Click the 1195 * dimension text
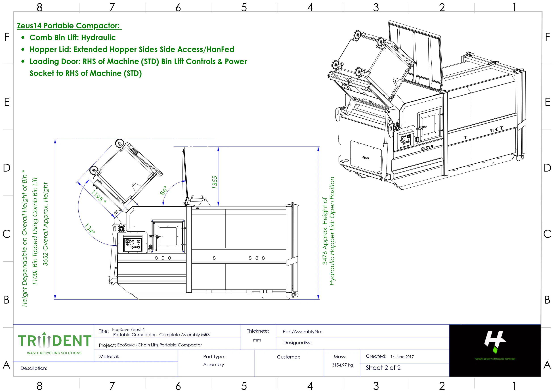554x392 pixels. [x=99, y=196]
